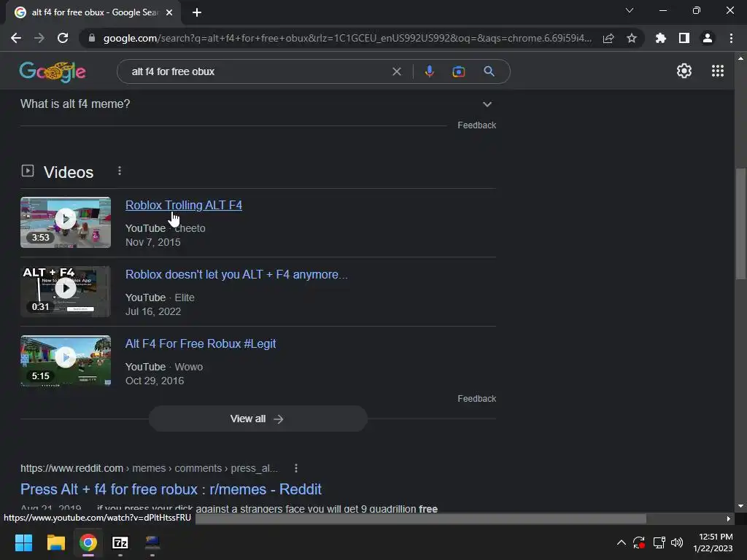Click Feedback under the question box

[477, 125]
